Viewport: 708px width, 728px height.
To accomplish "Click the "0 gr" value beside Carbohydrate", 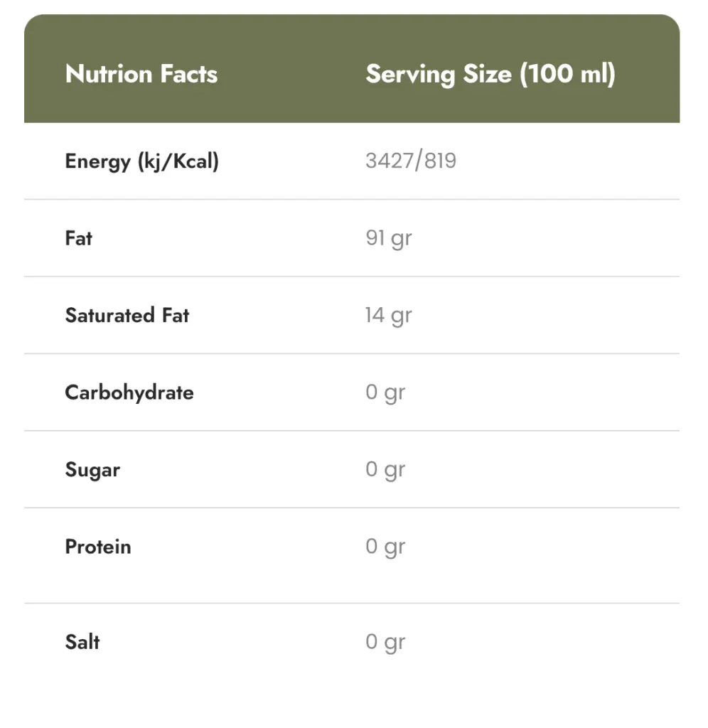I will [x=385, y=392].
